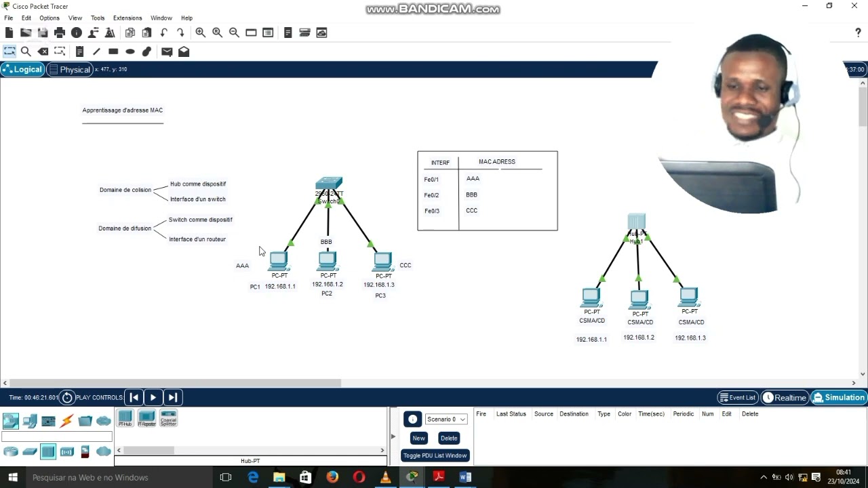Click the Windows Start button
Screen dimensions: 868x488
click(x=12, y=477)
